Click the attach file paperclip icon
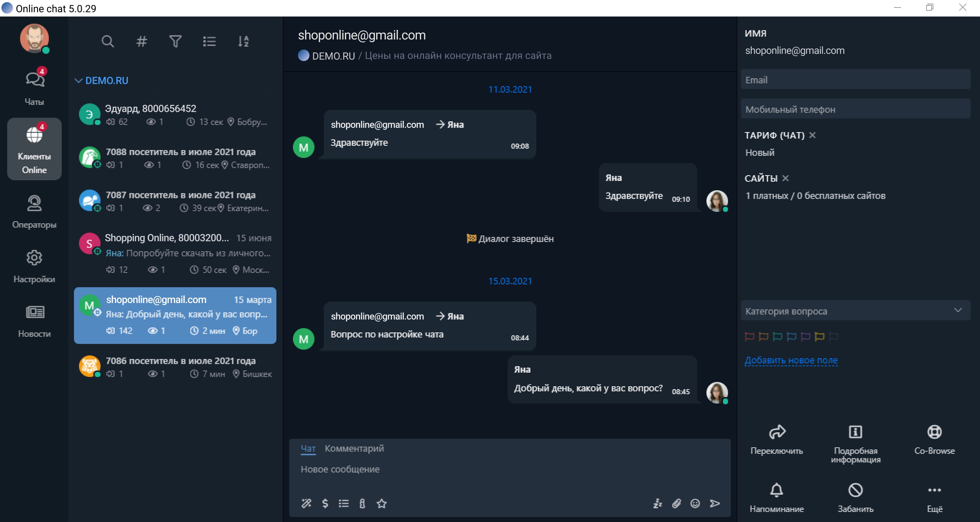 [x=676, y=503]
